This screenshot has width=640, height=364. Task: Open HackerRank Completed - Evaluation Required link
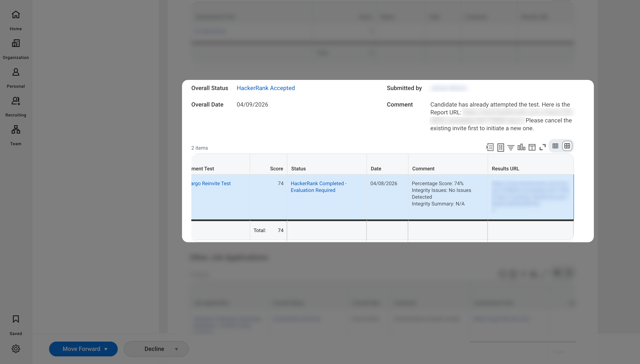pos(318,187)
